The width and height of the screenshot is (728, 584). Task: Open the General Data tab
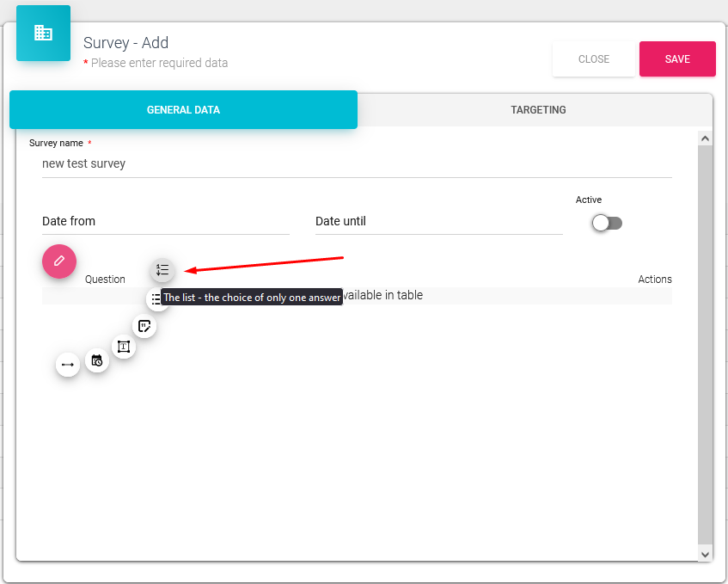[x=183, y=110]
